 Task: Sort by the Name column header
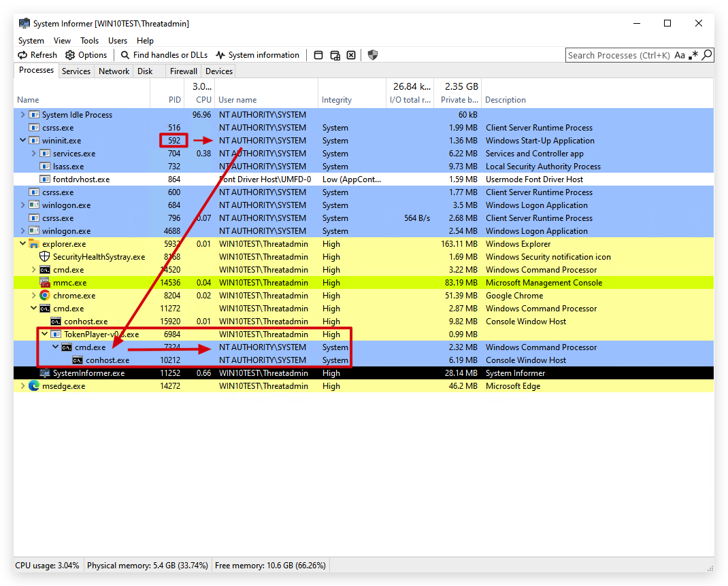pyautogui.click(x=82, y=100)
